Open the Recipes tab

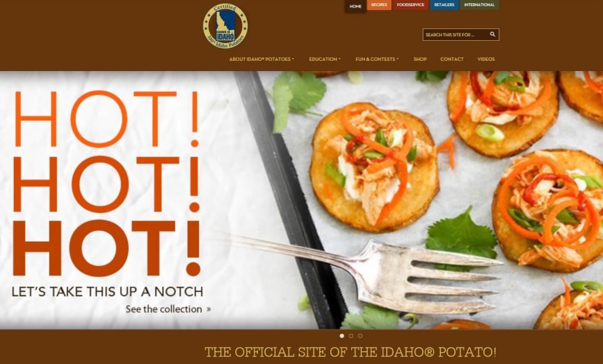pos(379,5)
